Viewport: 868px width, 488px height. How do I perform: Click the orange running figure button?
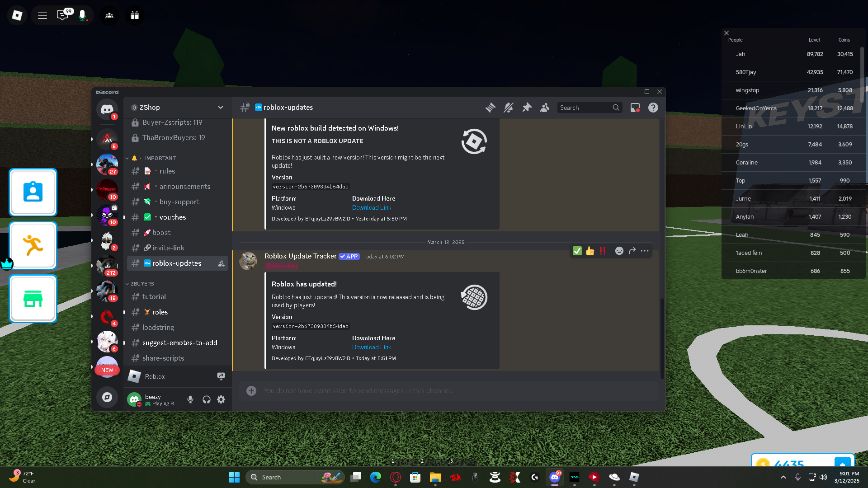33,245
